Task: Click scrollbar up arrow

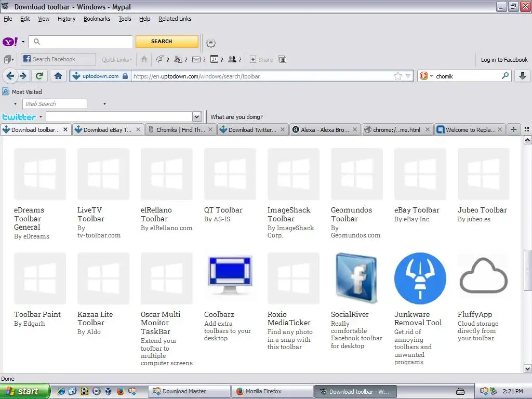Action: (x=527, y=140)
